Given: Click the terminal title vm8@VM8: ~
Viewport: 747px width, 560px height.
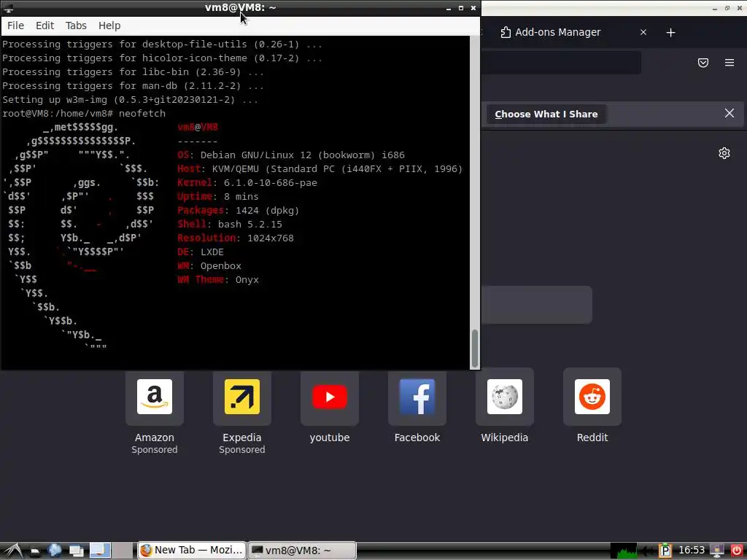Looking at the screenshot, I should [240, 7].
